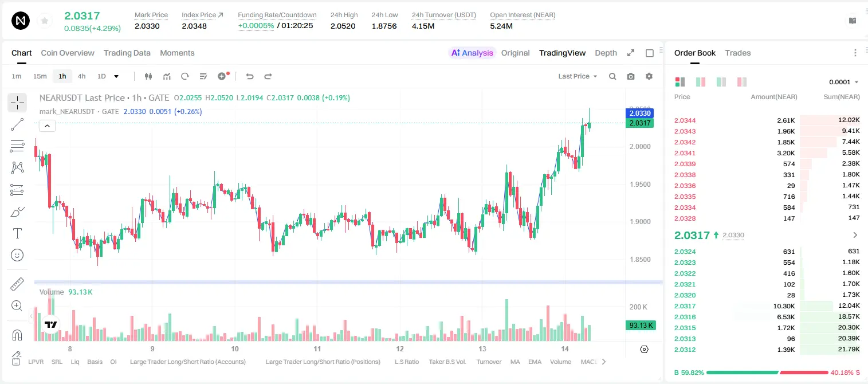
Task: Select the 4h timeframe
Action: click(x=81, y=76)
